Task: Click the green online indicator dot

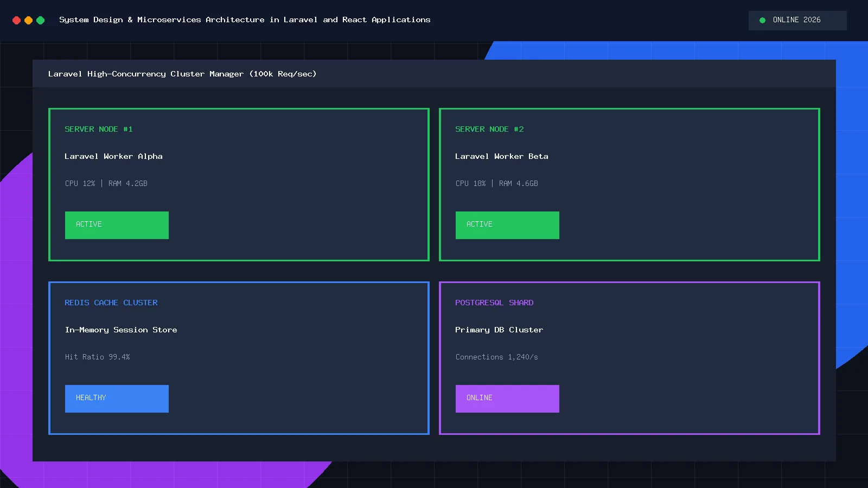Action: click(x=762, y=20)
